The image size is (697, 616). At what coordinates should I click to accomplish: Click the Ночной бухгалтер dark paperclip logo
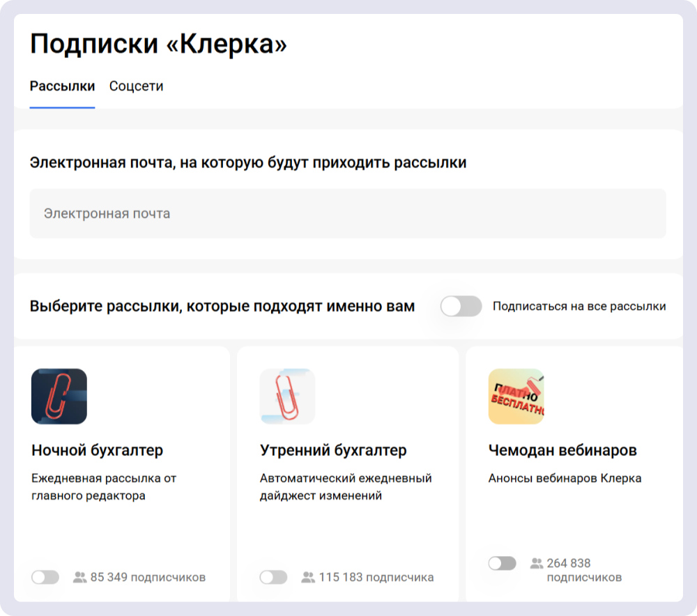click(59, 396)
